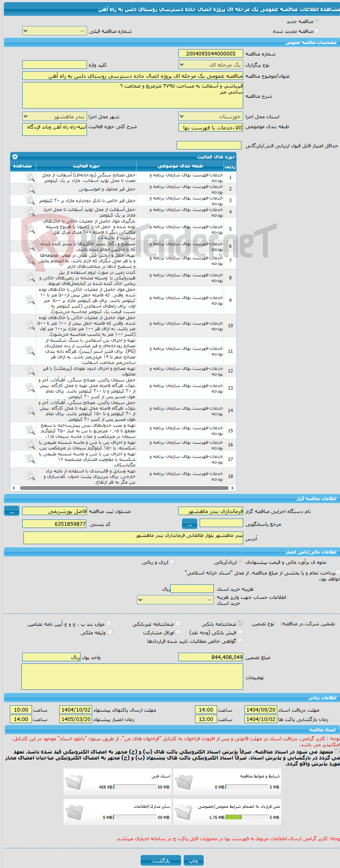340x868 pixels.
Task: View details icon for activity row 4
Action: tap(29, 212)
